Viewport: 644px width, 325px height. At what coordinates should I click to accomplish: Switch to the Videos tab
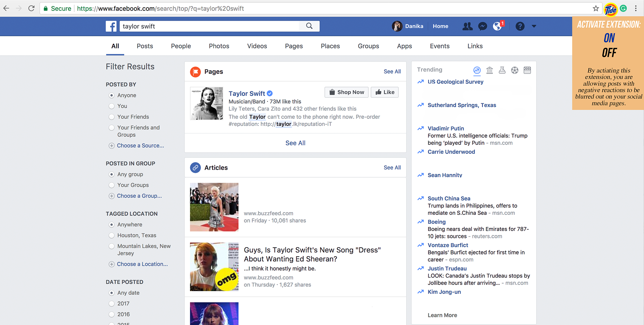[257, 46]
